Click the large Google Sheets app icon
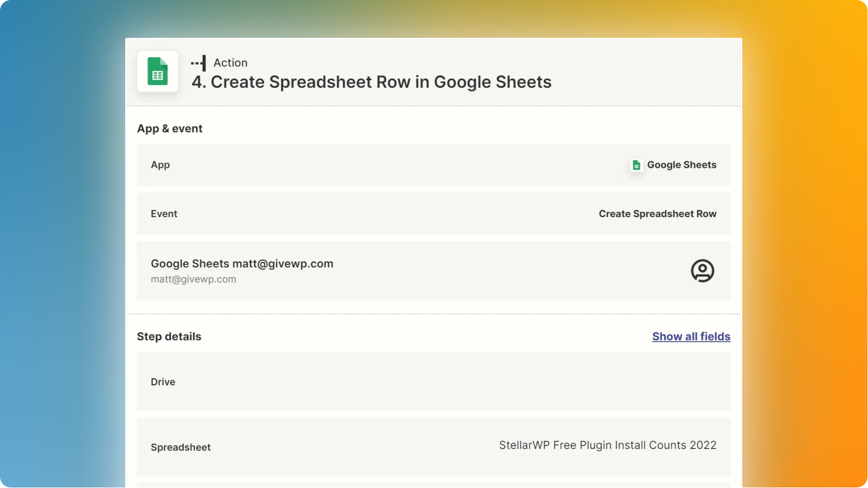 point(158,71)
